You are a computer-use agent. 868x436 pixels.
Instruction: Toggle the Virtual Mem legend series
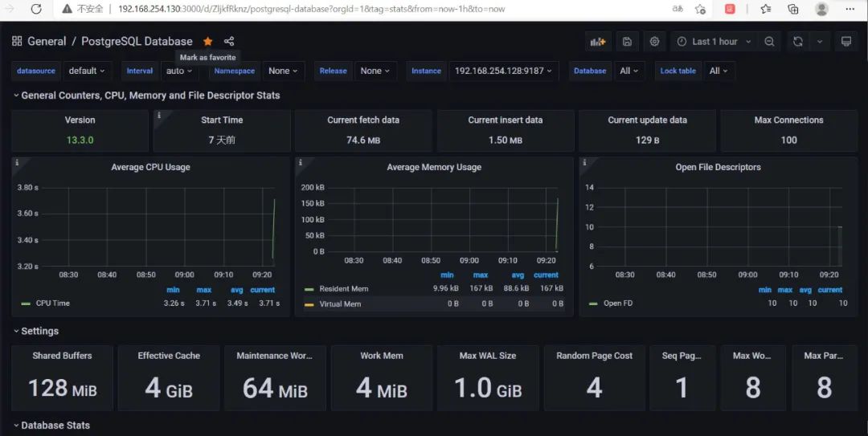tap(341, 304)
